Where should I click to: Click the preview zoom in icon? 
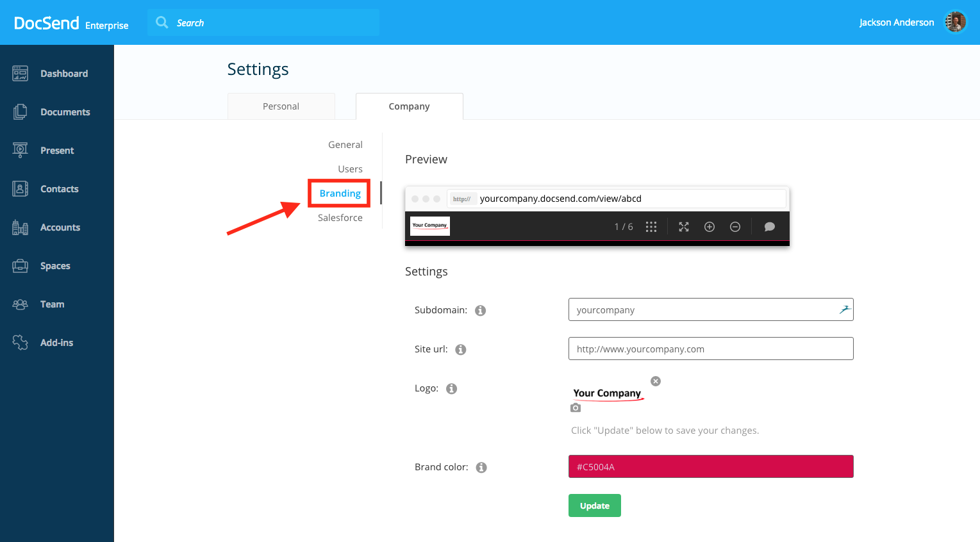point(710,227)
